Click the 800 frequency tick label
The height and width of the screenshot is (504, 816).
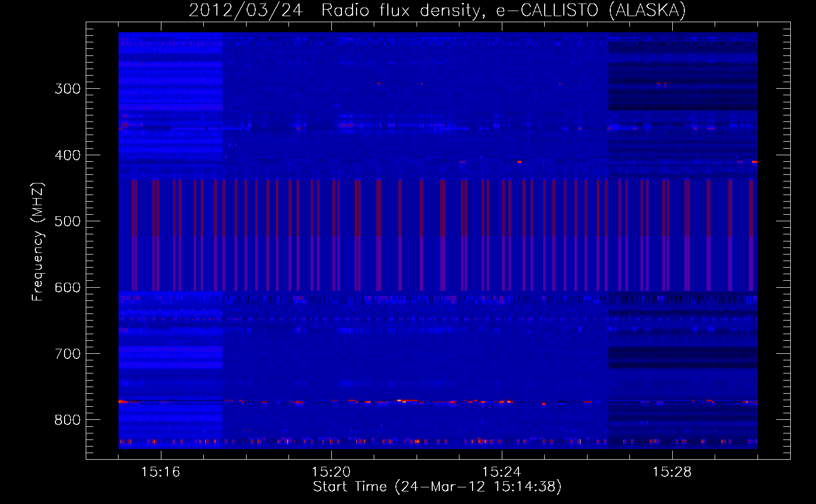(x=68, y=420)
